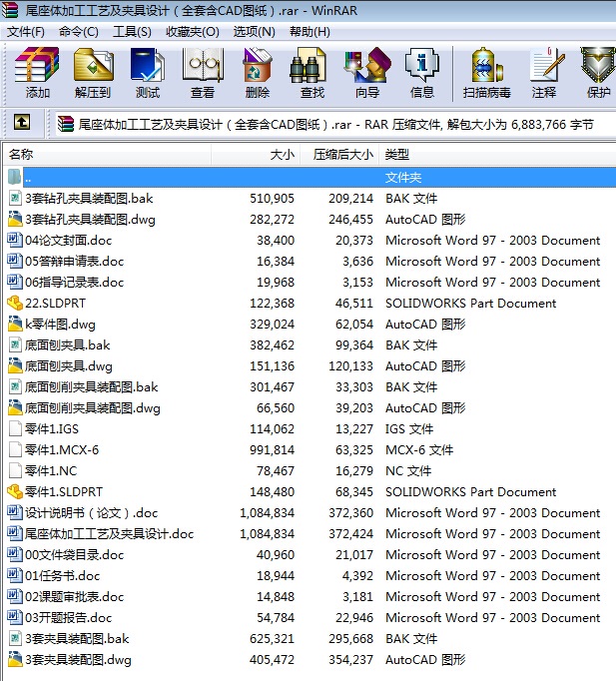Click the WinRAR icon in the title bar
The width and height of the screenshot is (616, 681).
pyautogui.click(x=10, y=10)
